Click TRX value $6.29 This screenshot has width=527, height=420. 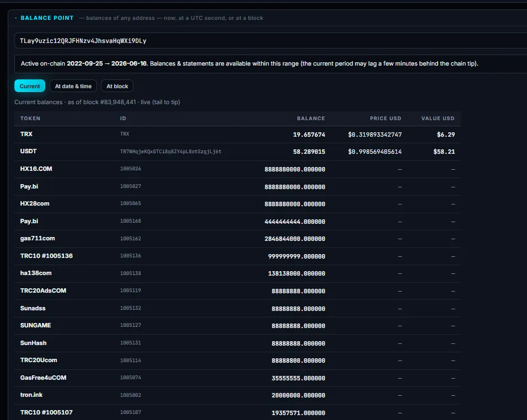click(x=445, y=134)
